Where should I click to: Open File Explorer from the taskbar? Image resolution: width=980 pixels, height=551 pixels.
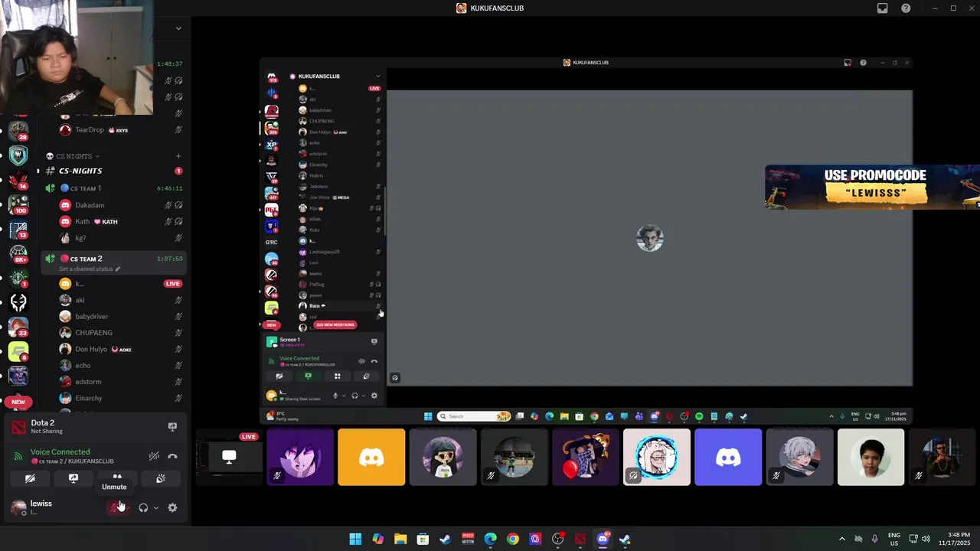click(x=400, y=539)
